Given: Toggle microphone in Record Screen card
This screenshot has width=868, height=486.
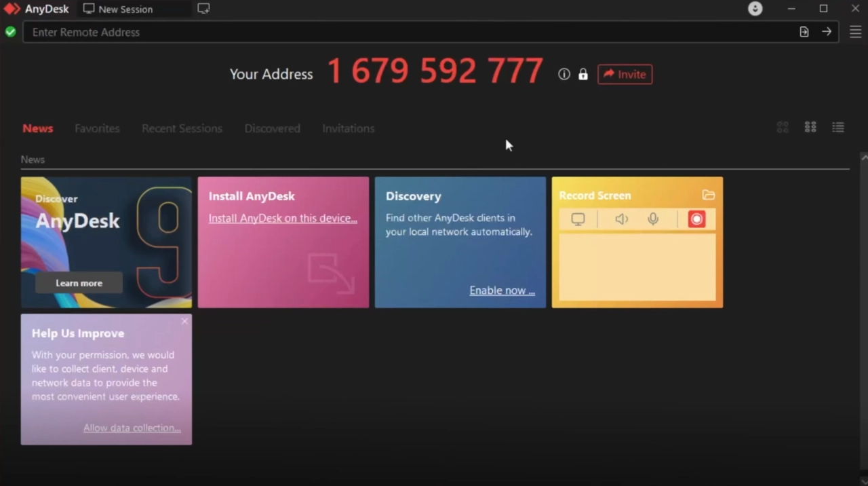Looking at the screenshot, I should click(x=653, y=219).
